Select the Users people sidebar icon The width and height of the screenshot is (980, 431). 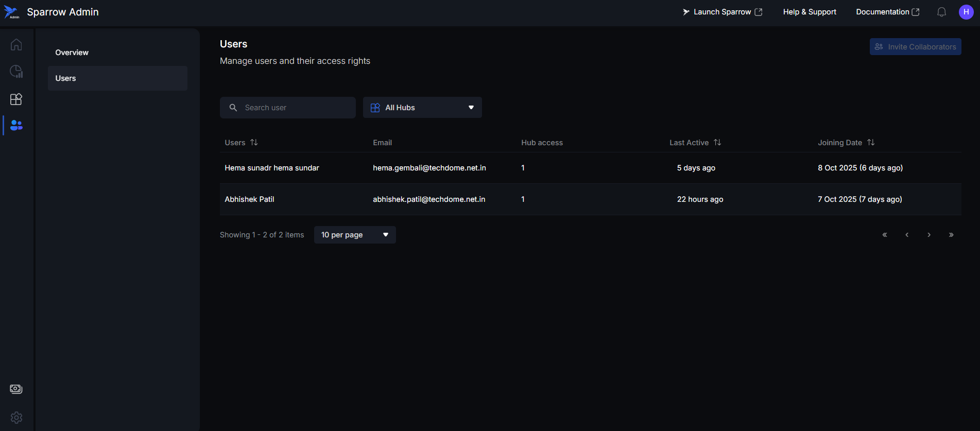click(x=16, y=125)
